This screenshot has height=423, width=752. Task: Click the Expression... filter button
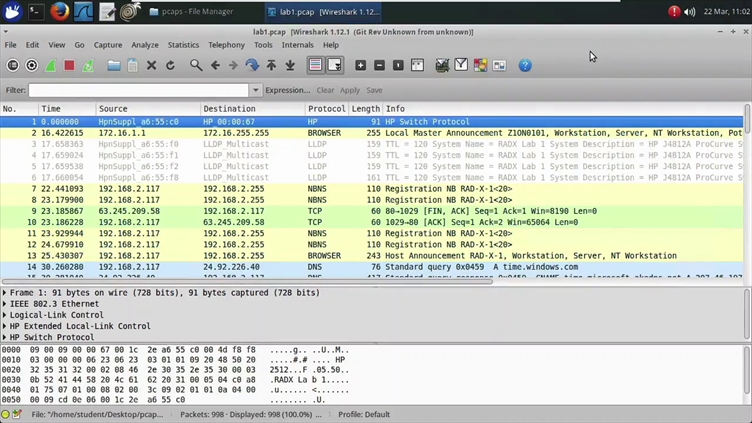pyautogui.click(x=288, y=90)
